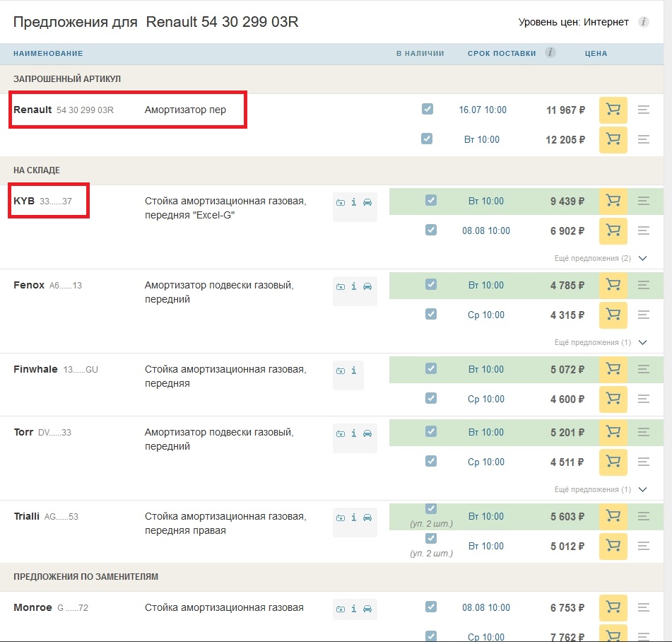Toggle availability checkbox for Renault 11 967 ₽

[428, 109]
